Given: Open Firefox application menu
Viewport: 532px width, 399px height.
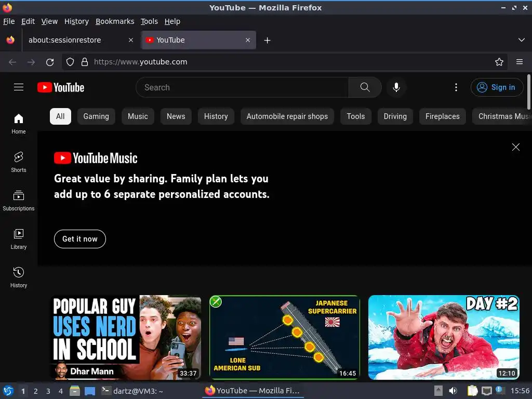Looking at the screenshot, I should pos(520,62).
